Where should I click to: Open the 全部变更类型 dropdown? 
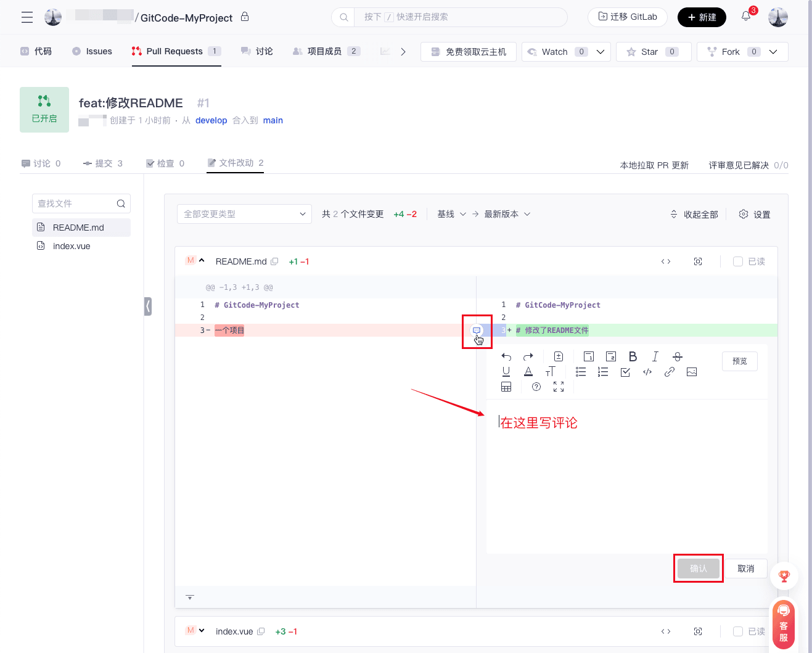pyautogui.click(x=244, y=214)
